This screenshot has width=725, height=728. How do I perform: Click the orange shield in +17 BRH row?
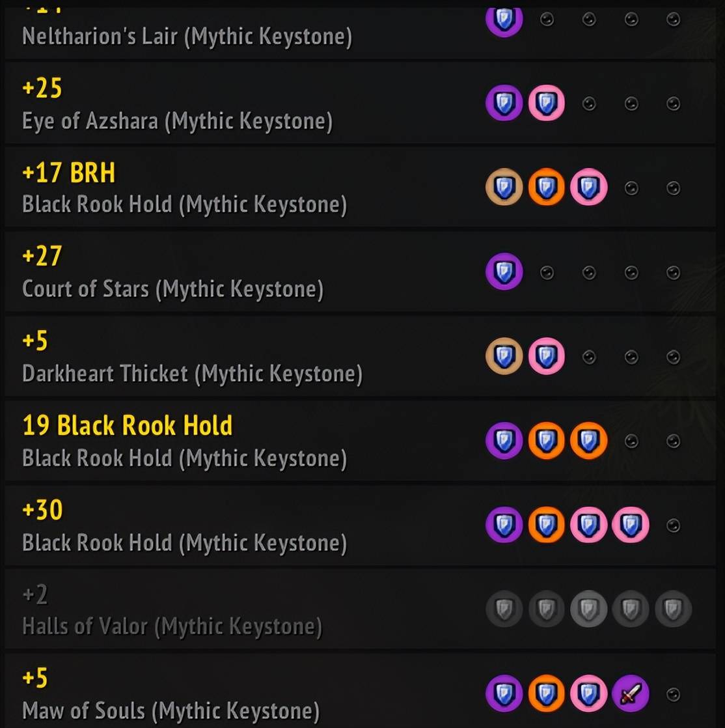click(546, 188)
